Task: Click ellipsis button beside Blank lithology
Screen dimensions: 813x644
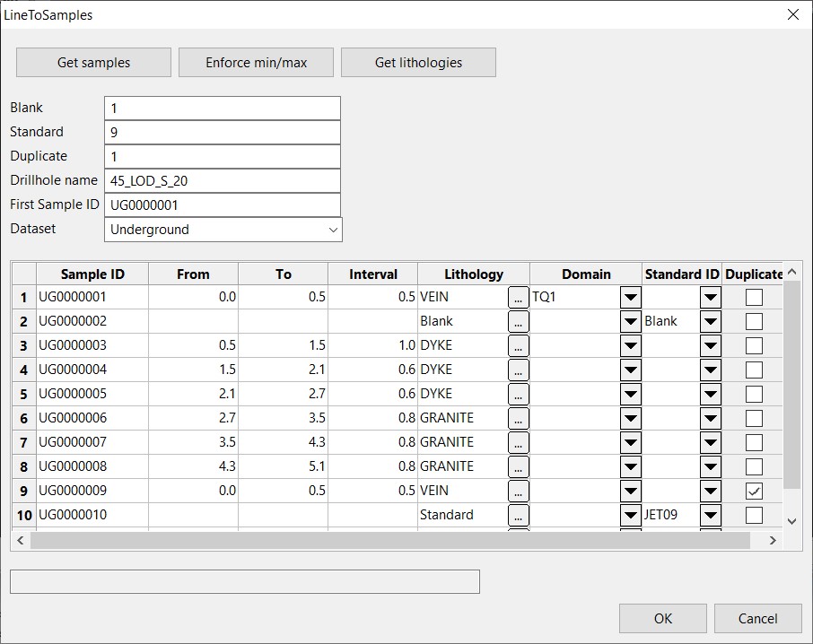Action: click(518, 321)
